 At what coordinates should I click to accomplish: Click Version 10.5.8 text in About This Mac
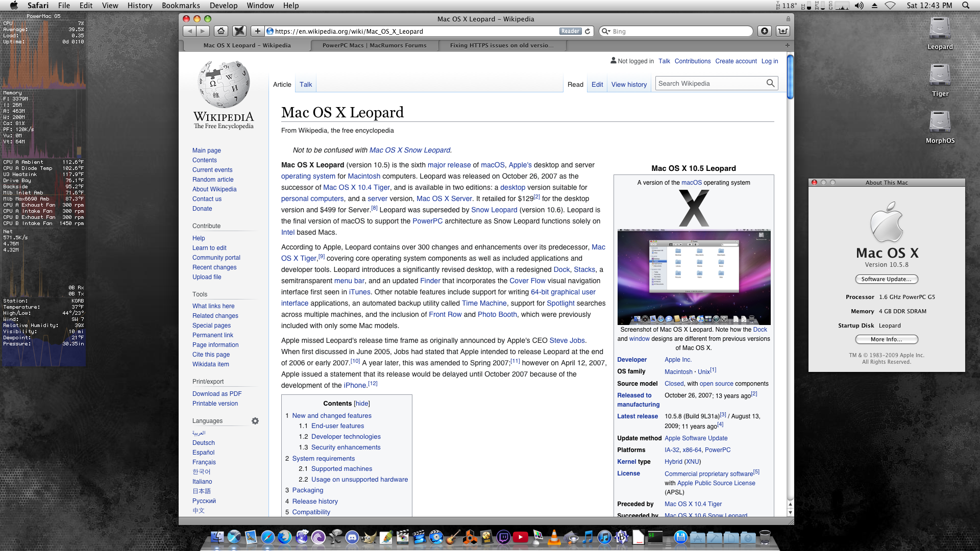point(887,265)
